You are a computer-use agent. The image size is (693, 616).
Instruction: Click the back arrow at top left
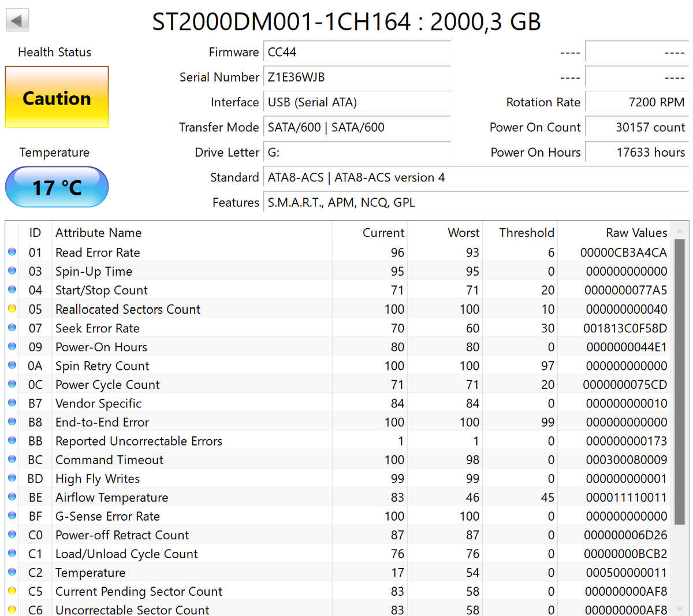coord(17,19)
